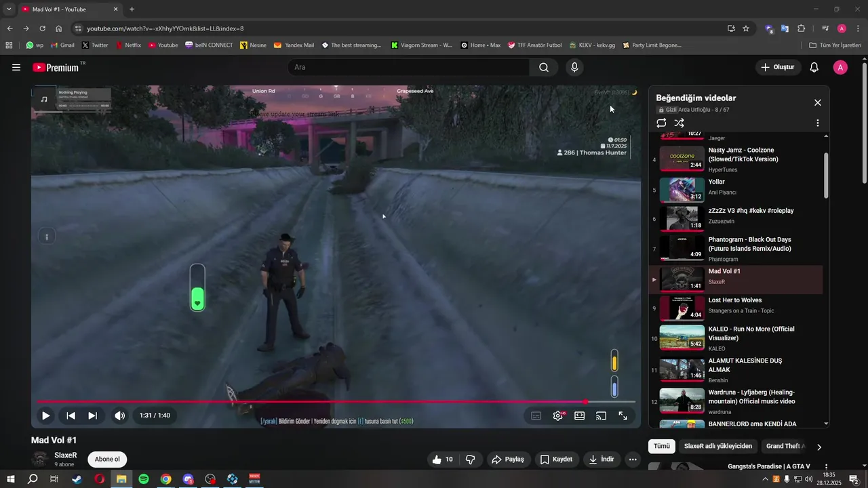Open the tab search dropdown arrow
The image size is (868, 488).
pos(9,9)
